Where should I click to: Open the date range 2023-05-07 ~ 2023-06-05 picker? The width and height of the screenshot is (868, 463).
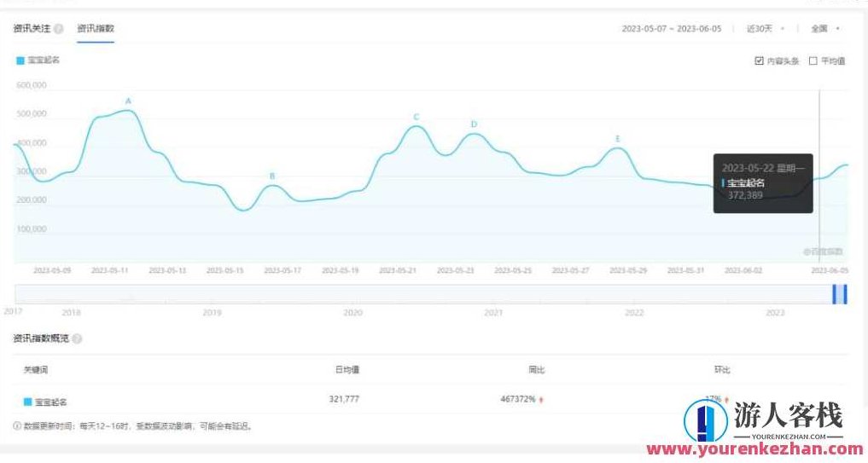(x=672, y=29)
